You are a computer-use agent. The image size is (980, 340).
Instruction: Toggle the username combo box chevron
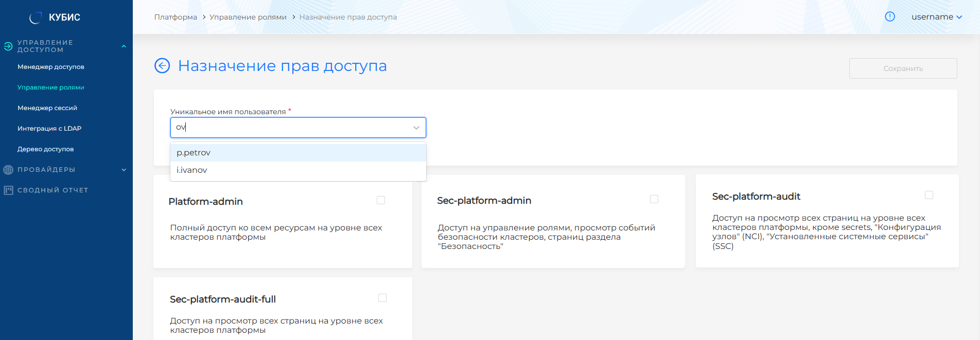point(416,128)
